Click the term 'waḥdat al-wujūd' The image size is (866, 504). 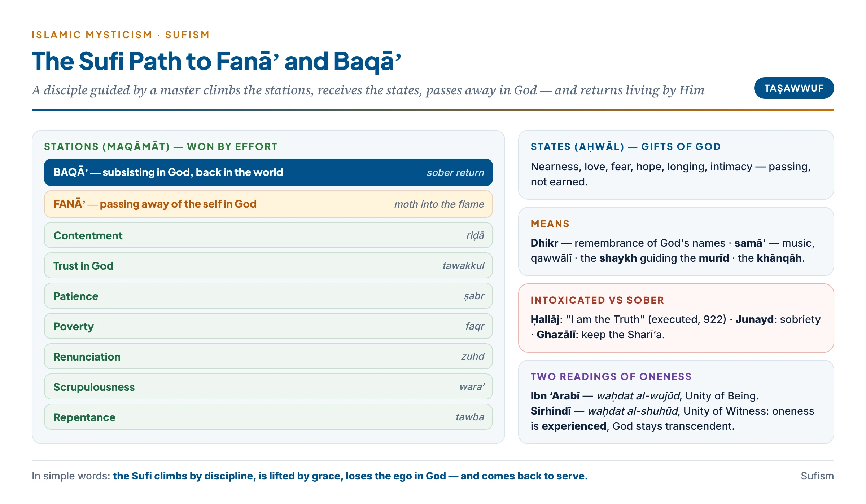pyautogui.click(x=638, y=396)
